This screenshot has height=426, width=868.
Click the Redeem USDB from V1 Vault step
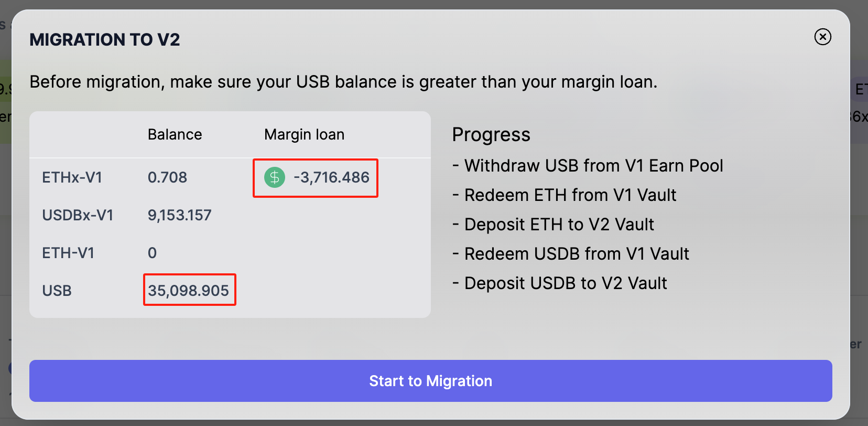(576, 254)
